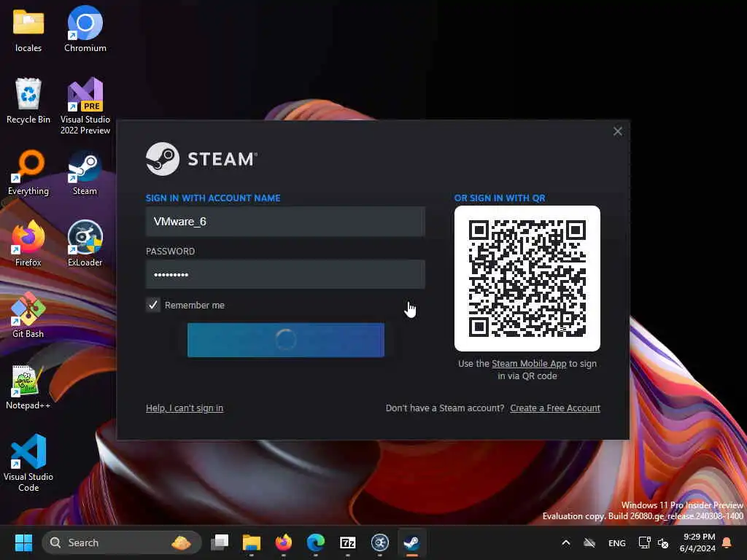
Task: Open the muted volume tray icon
Action: (663, 542)
